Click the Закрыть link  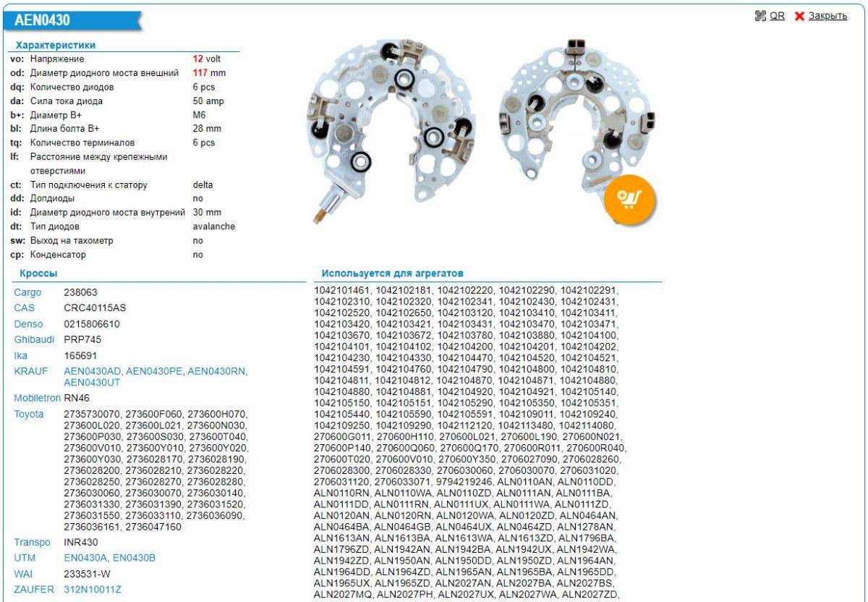pos(827,16)
